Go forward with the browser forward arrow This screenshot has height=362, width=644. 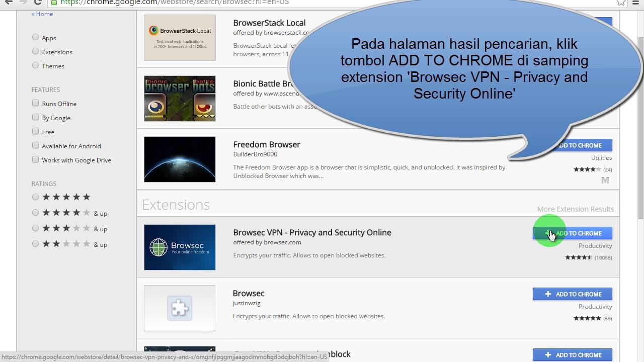click(23, 2)
